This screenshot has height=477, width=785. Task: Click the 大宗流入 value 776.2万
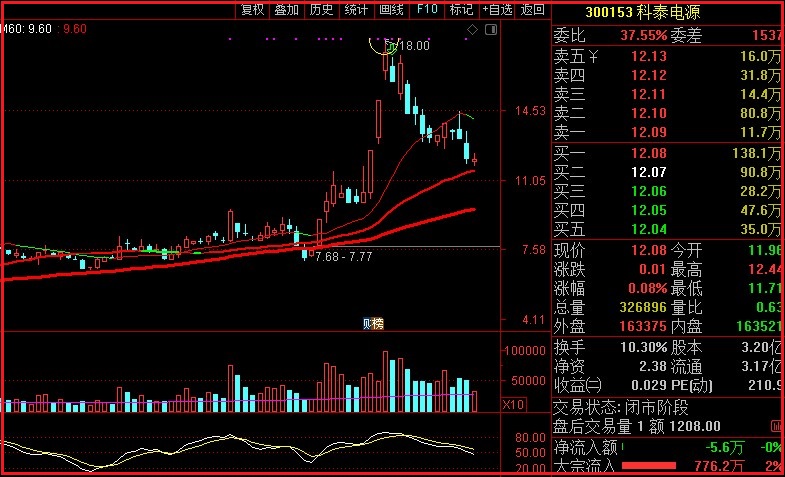point(719,466)
